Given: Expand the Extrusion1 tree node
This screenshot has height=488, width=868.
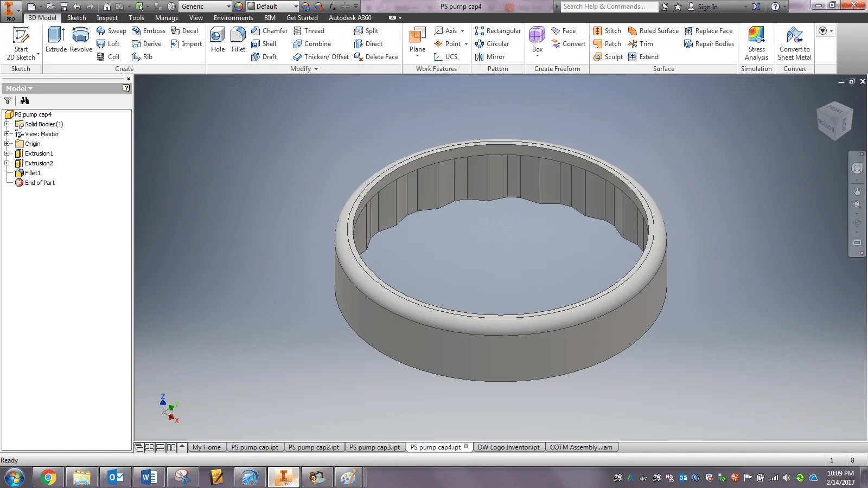Looking at the screenshot, I should click(x=7, y=153).
